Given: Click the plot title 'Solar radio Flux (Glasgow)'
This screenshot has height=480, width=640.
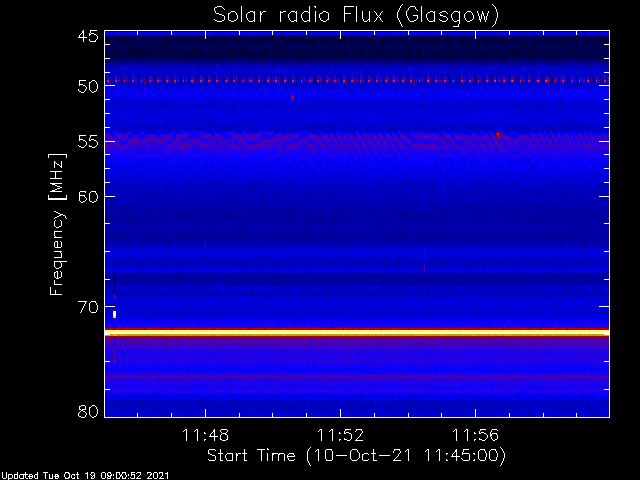Looking at the screenshot, I should point(356,16).
